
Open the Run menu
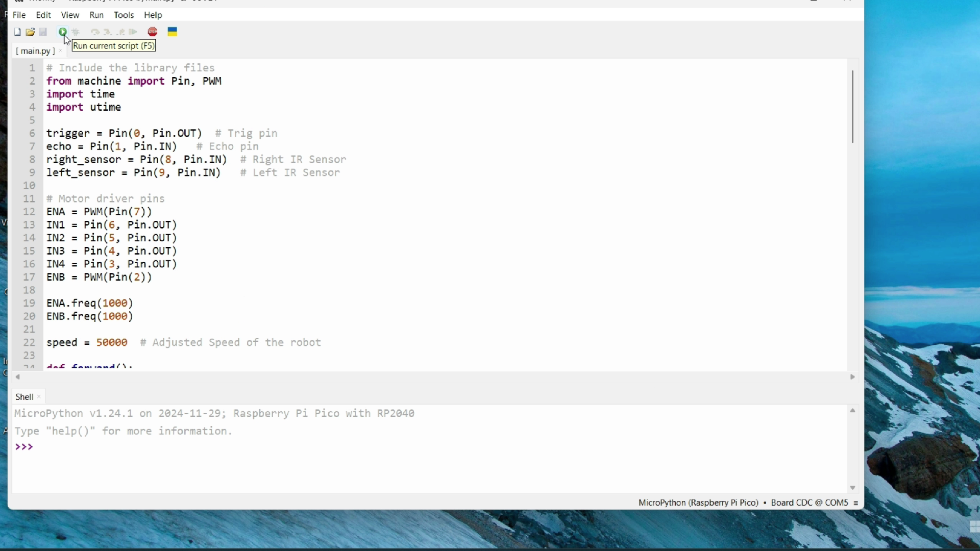coord(96,15)
